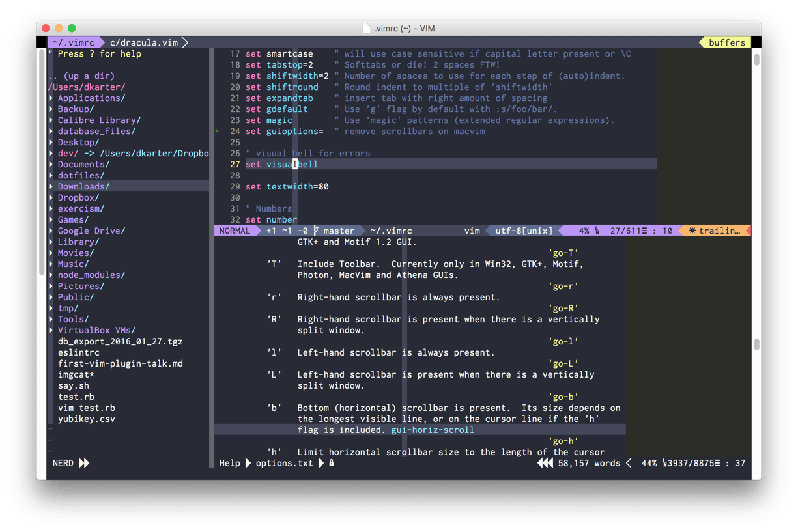798x532 pixels.
Task: Open the yubikey.csv file
Action: click(x=86, y=419)
